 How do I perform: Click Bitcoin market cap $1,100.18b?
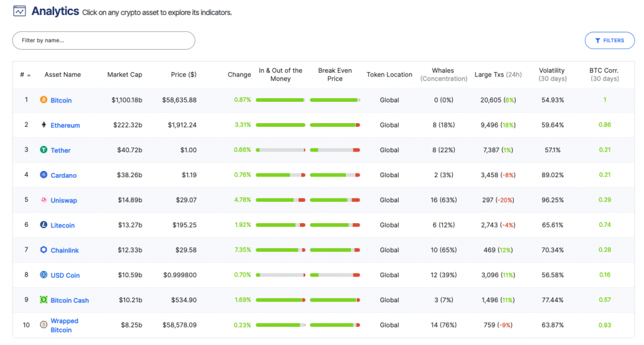127,100
